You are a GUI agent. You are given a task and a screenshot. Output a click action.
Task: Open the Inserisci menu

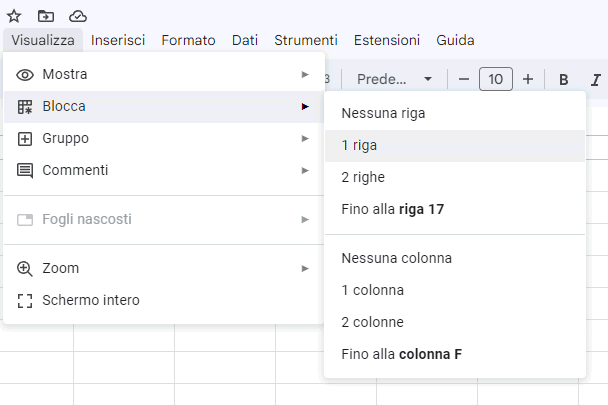tap(118, 40)
